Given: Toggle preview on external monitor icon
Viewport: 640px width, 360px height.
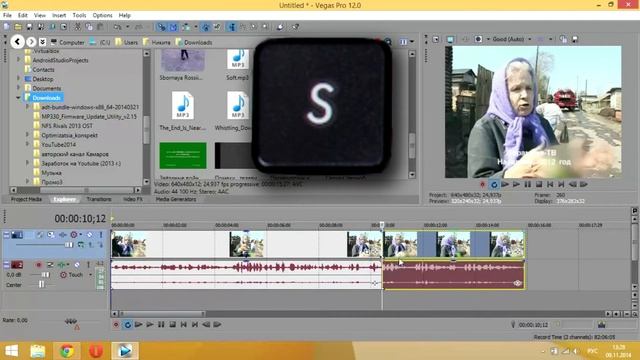Looking at the screenshot, I should [450, 39].
